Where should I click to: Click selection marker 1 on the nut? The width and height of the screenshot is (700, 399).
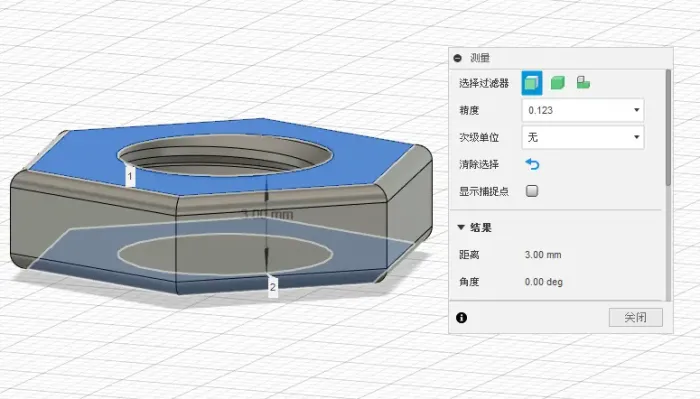pyautogui.click(x=130, y=176)
